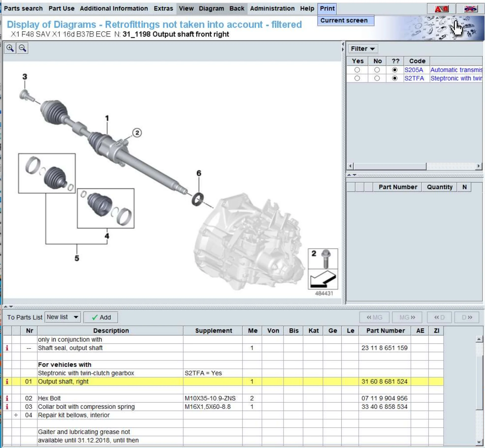Click callout number 3 in the diagram
This screenshot has height=448, width=485.
(x=25, y=76)
